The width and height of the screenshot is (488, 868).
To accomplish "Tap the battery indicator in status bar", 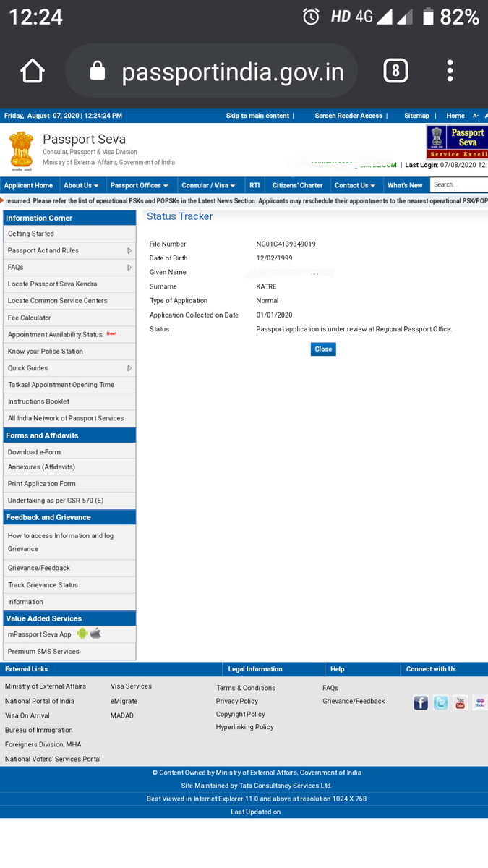I will [428, 17].
